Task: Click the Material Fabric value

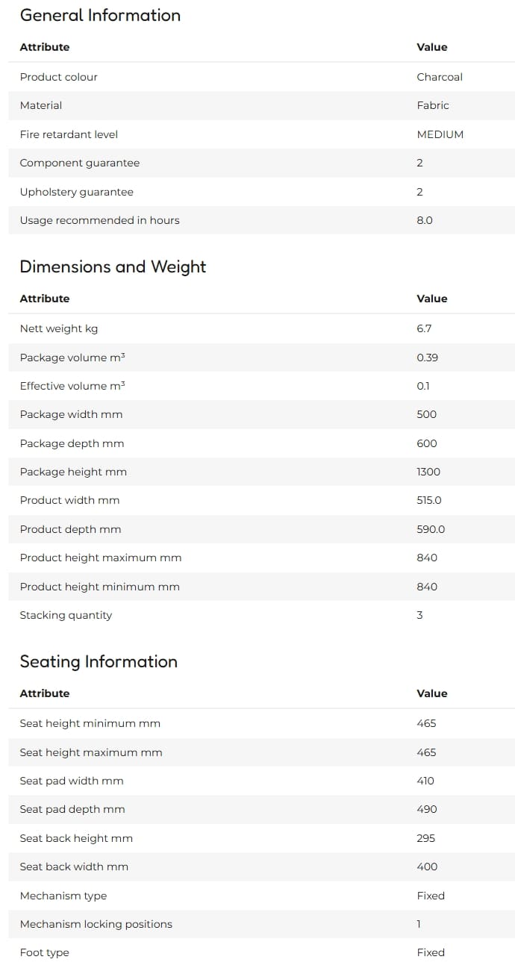Action: [433, 105]
